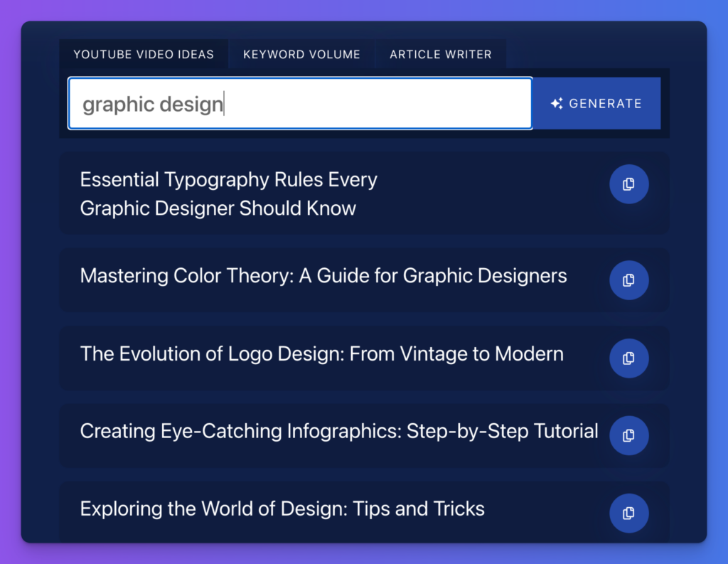
Task: Click the Essential Typography Rules idea card
Action: (x=284, y=193)
